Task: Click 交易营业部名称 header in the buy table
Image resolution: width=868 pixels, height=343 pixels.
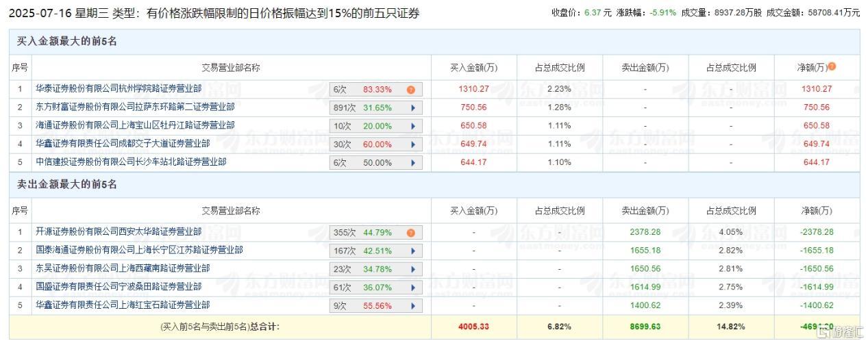Action: click(231, 67)
